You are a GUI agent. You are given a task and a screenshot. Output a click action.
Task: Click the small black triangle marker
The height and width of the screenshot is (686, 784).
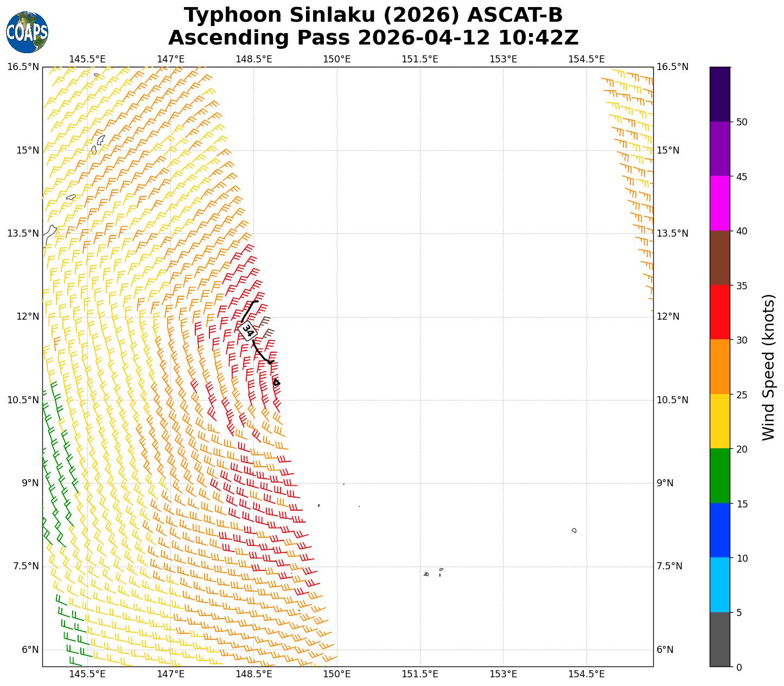pos(276,383)
